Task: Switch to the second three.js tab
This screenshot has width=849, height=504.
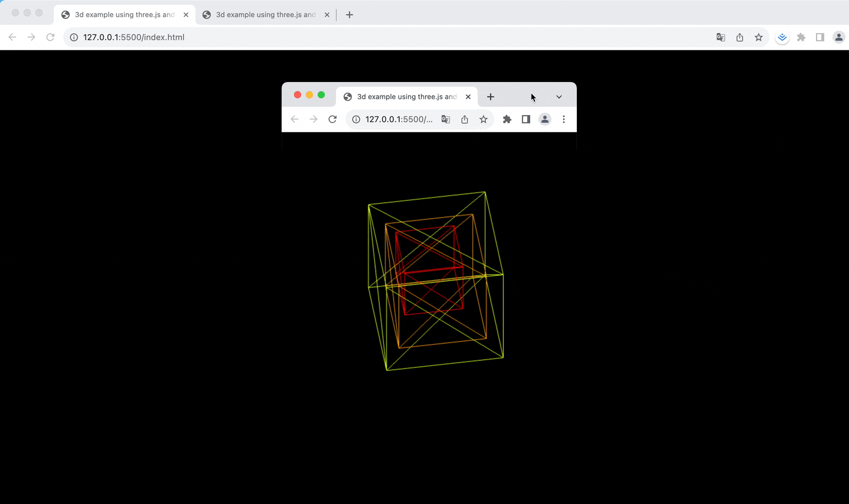Action: click(x=262, y=14)
